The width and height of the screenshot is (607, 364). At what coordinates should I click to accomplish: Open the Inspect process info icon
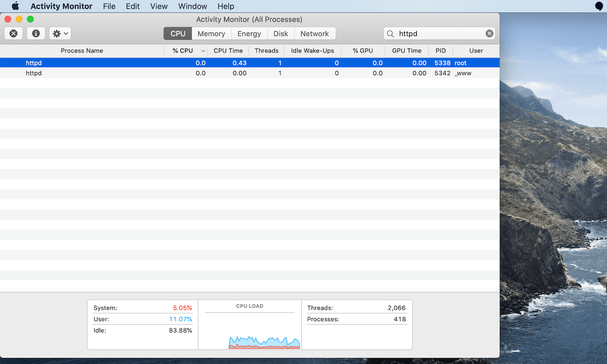[36, 34]
